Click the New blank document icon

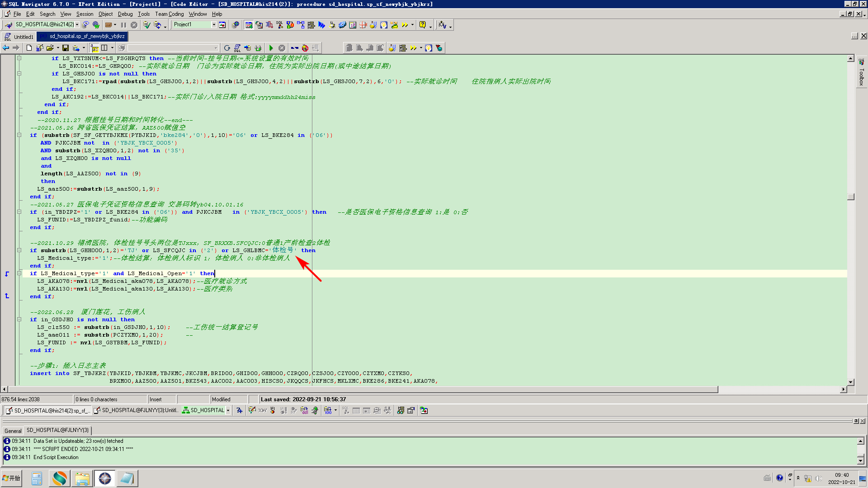coord(29,48)
